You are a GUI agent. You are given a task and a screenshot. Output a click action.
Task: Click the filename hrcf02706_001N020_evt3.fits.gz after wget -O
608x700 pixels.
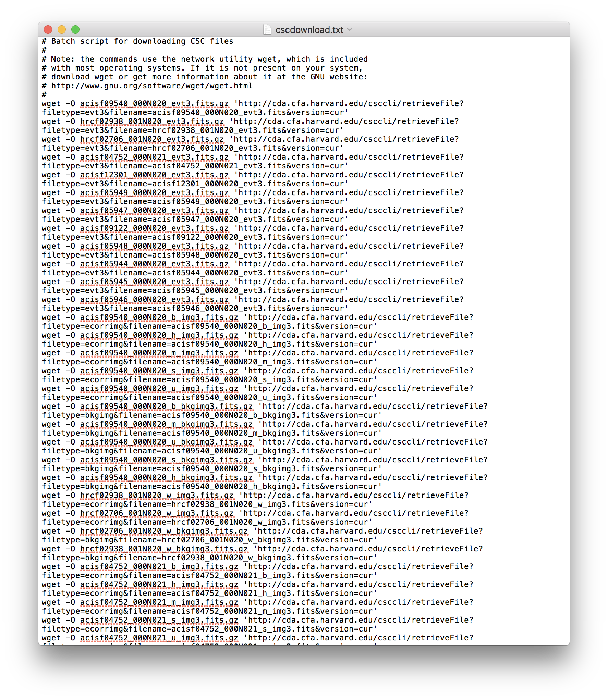click(152, 139)
